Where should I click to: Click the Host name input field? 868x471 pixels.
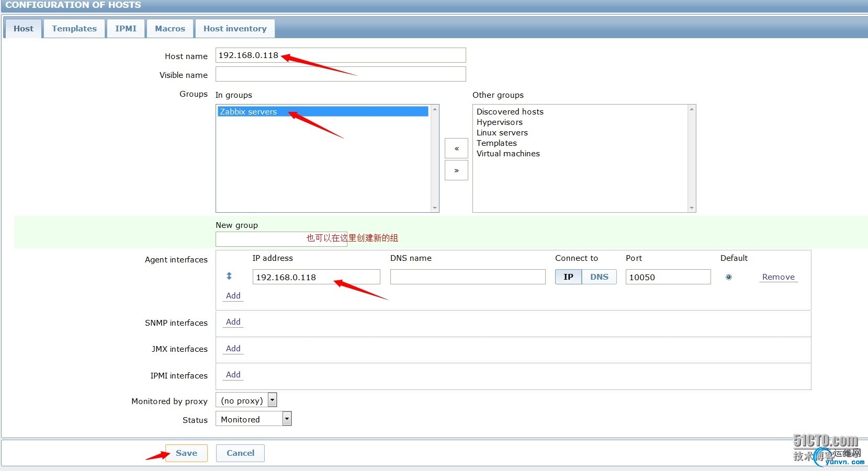click(x=341, y=55)
